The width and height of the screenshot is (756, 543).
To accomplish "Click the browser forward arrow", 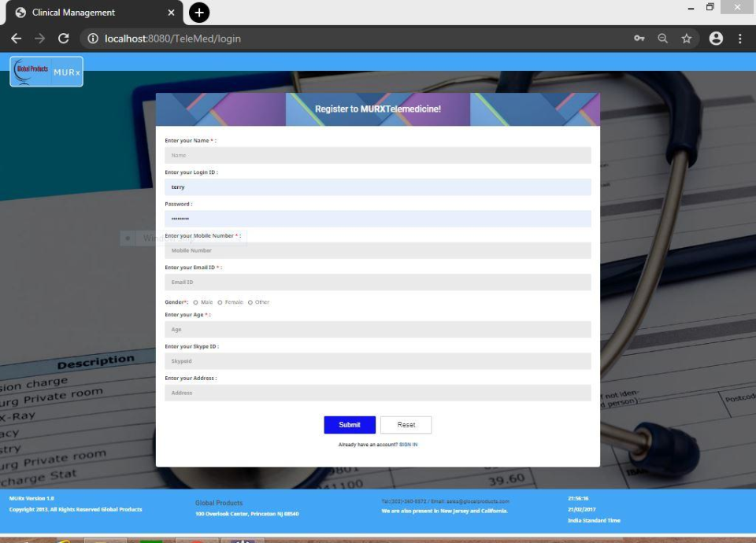I will coord(39,39).
